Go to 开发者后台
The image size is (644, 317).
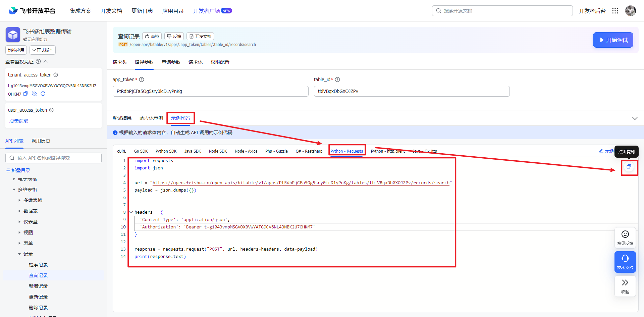pyautogui.click(x=592, y=11)
